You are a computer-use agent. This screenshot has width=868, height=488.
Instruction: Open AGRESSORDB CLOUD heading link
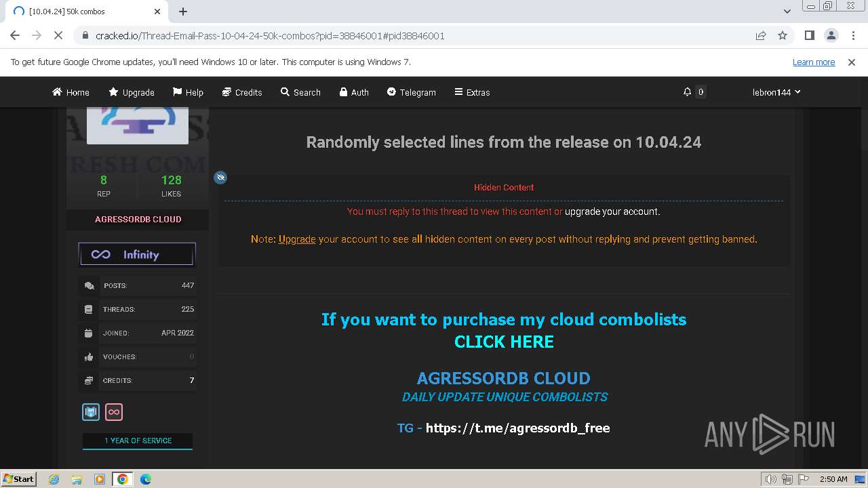click(503, 378)
